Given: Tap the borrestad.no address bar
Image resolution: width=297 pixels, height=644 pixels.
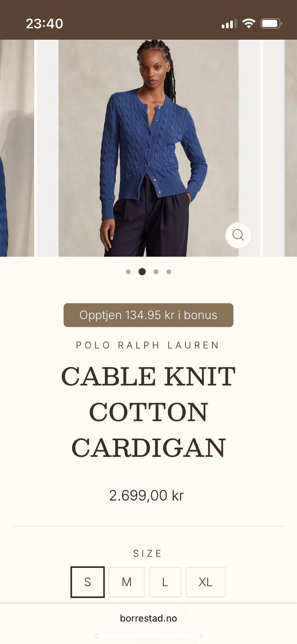Looking at the screenshot, I should [x=148, y=618].
